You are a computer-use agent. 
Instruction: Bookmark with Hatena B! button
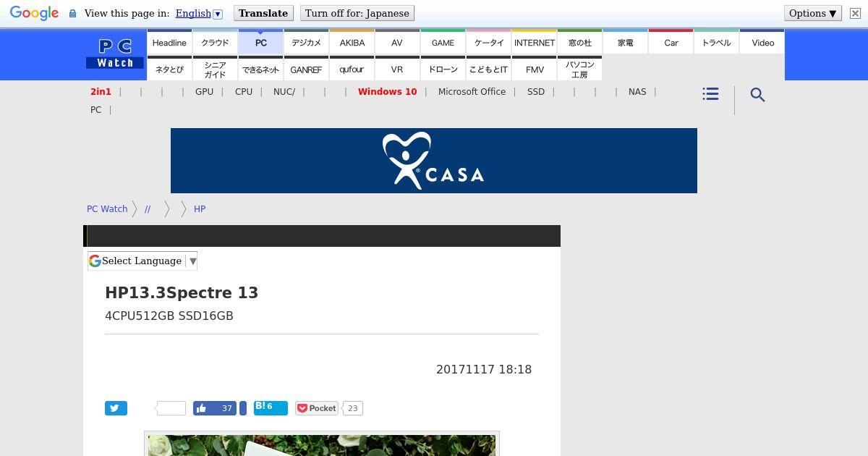tap(271, 408)
